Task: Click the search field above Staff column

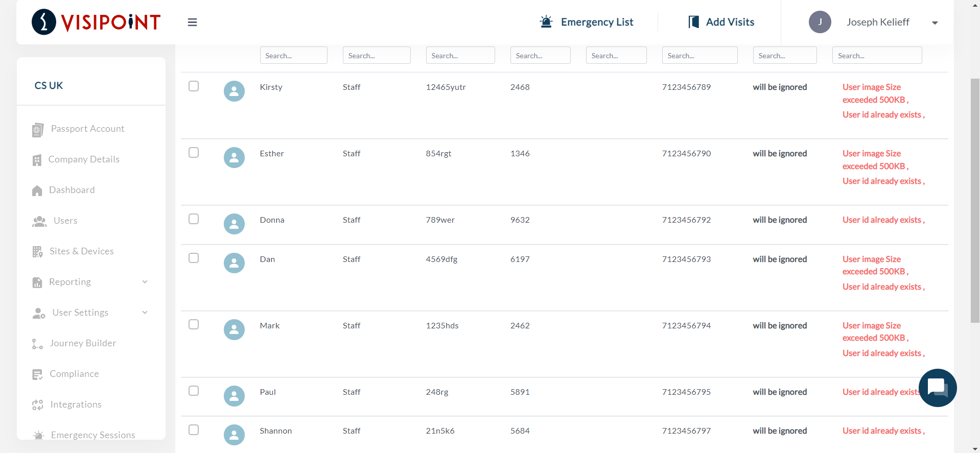Action: point(377,55)
